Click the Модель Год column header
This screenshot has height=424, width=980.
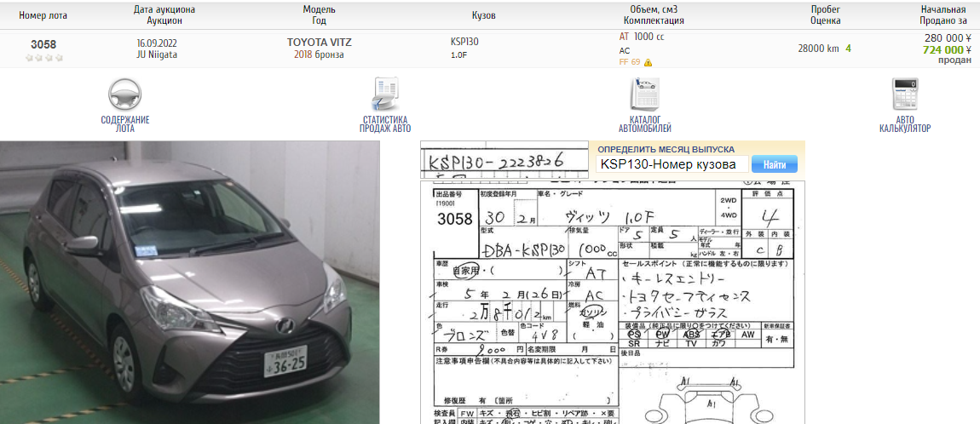pyautogui.click(x=320, y=15)
